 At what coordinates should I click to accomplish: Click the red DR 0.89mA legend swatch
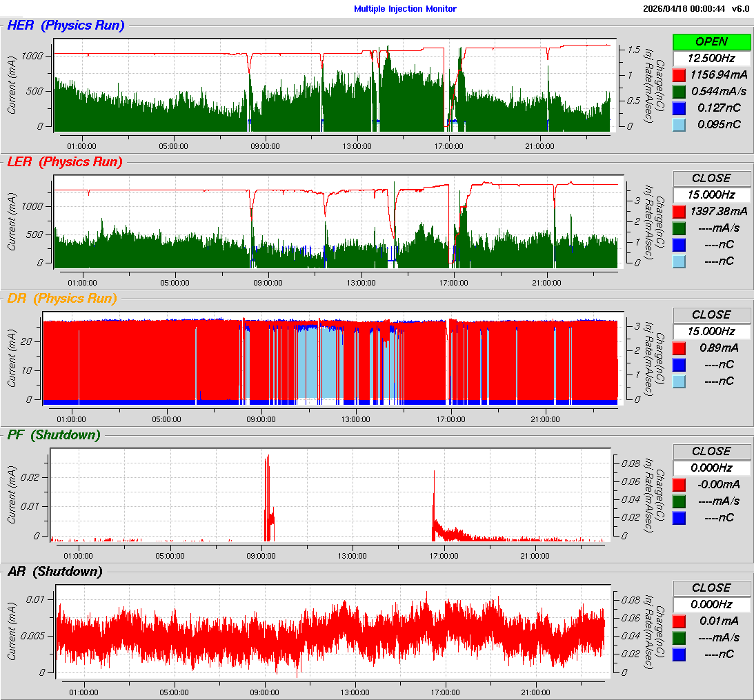click(x=679, y=348)
